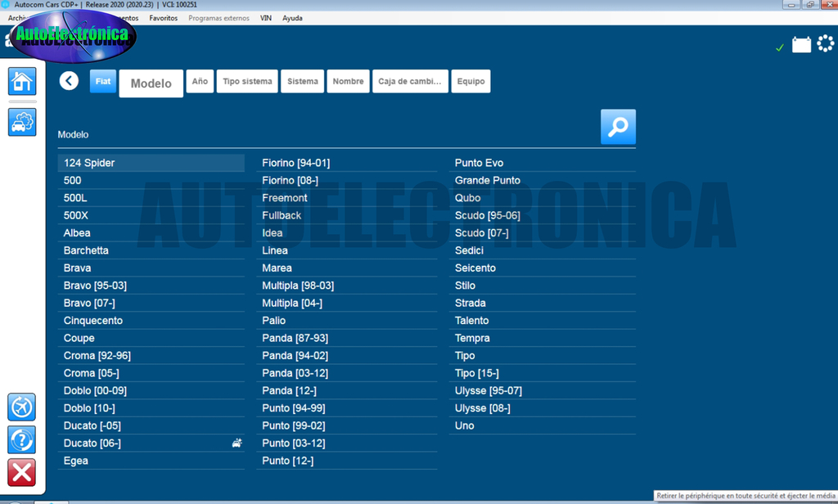
Task: Select the Qubo model
Action: point(543,198)
